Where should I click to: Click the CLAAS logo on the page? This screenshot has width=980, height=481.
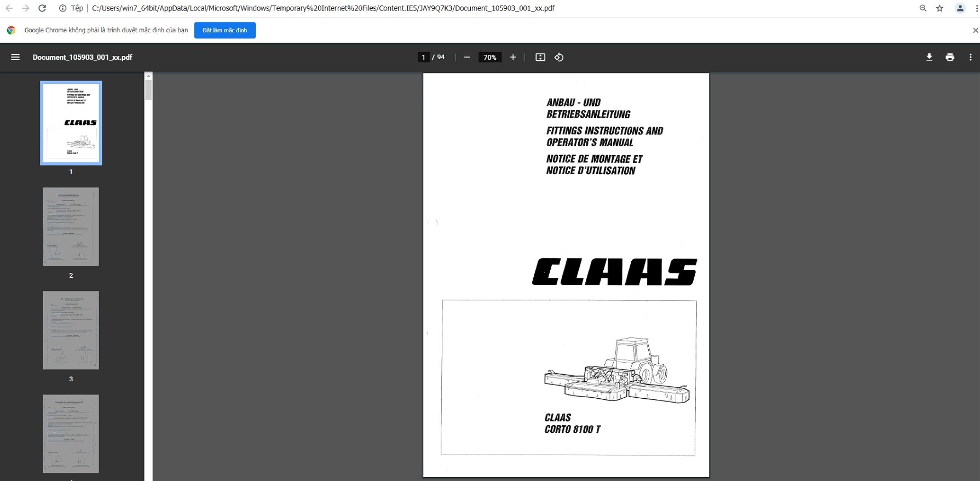(614, 272)
